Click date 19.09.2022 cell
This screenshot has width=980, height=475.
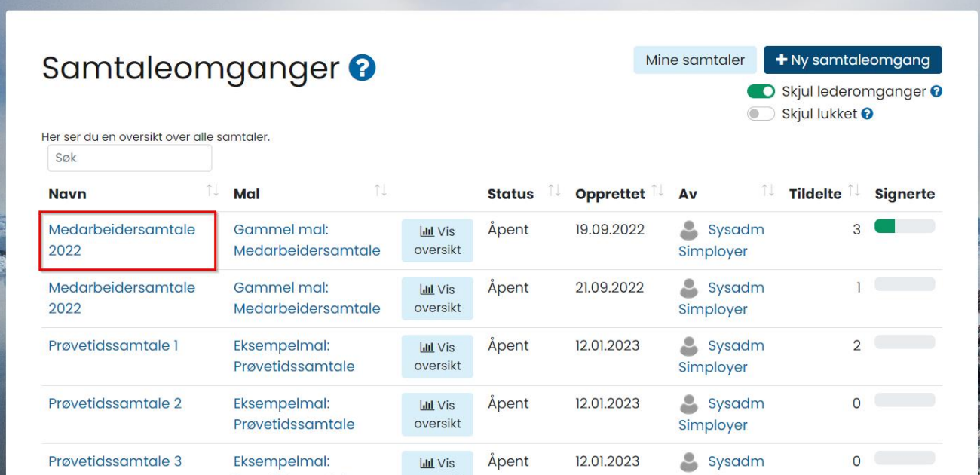(x=610, y=230)
